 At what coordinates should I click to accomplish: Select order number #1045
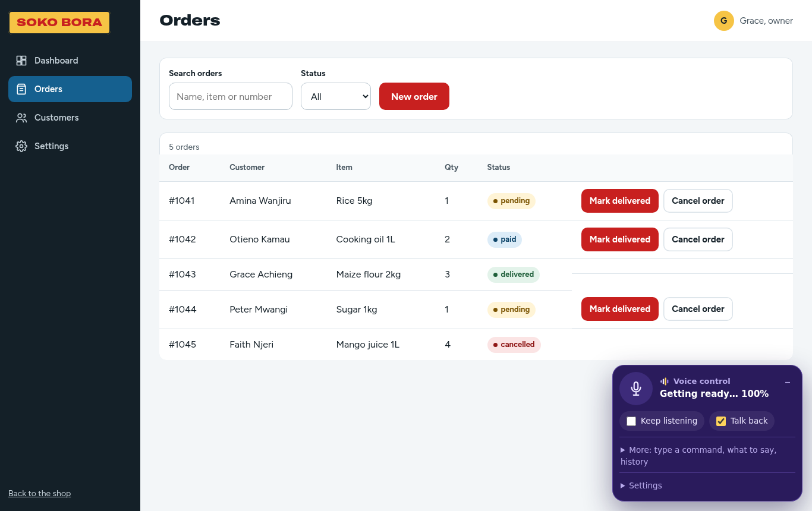point(182,345)
